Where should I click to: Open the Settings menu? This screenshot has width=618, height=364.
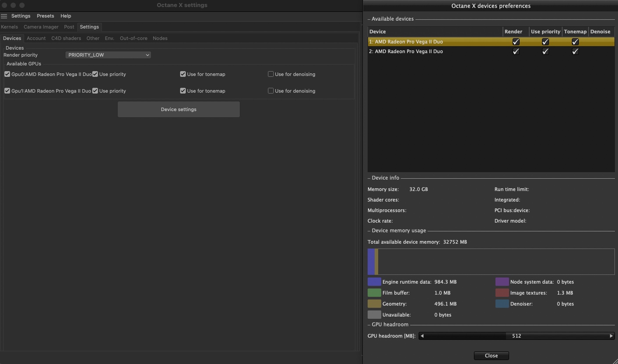[21, 16]
